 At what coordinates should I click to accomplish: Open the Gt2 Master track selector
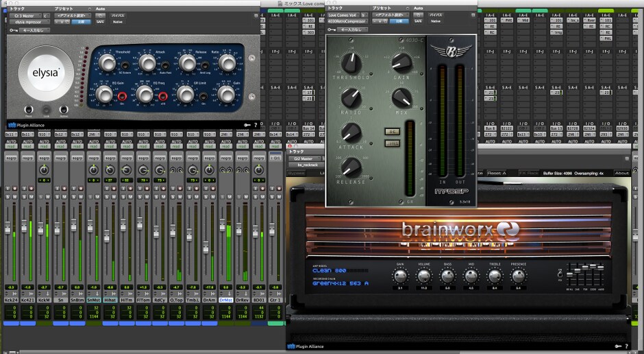click(x=304, y=158)
